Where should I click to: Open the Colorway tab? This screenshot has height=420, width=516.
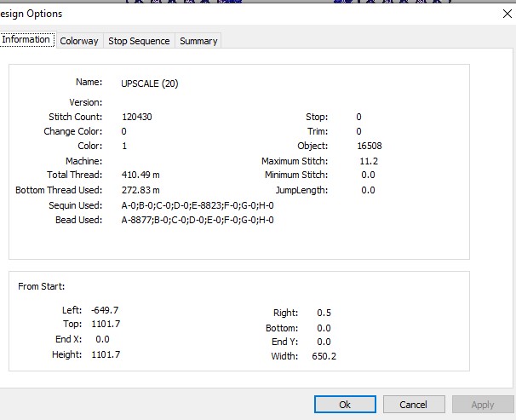(x=79, y=41)
